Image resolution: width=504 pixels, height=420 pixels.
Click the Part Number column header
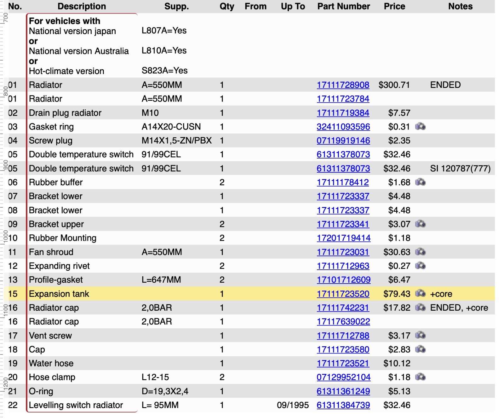[x=343, y=6]
